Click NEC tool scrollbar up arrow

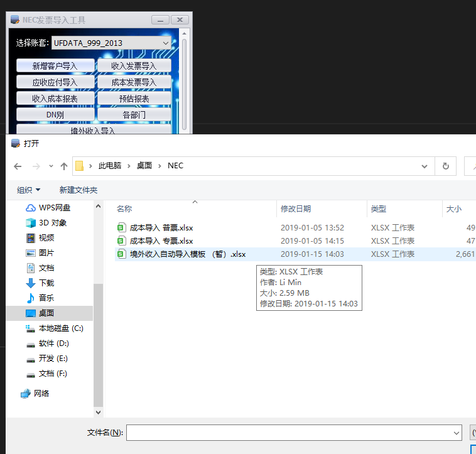pos(184,33)
